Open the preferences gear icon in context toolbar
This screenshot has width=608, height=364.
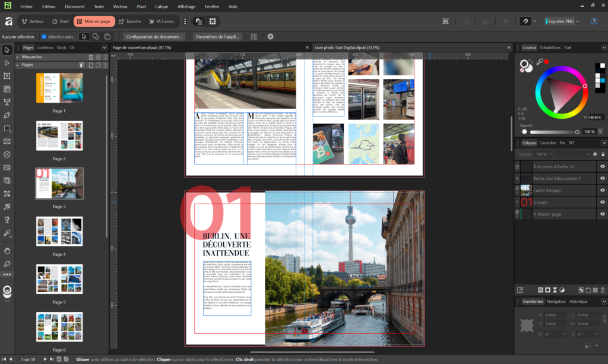270,37
